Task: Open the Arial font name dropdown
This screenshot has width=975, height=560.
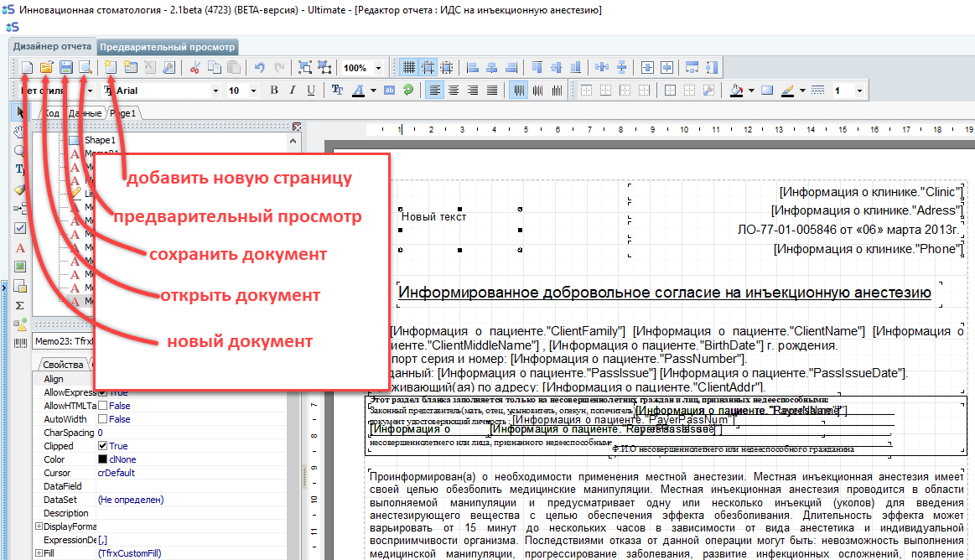Action: [x=215, y=91]
